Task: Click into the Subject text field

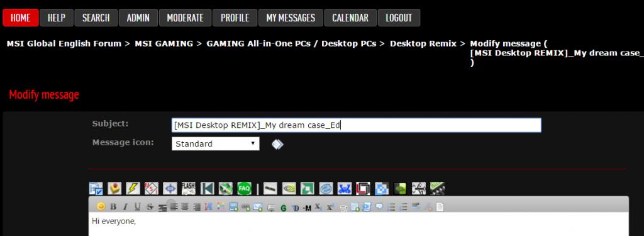Action: 357,125
